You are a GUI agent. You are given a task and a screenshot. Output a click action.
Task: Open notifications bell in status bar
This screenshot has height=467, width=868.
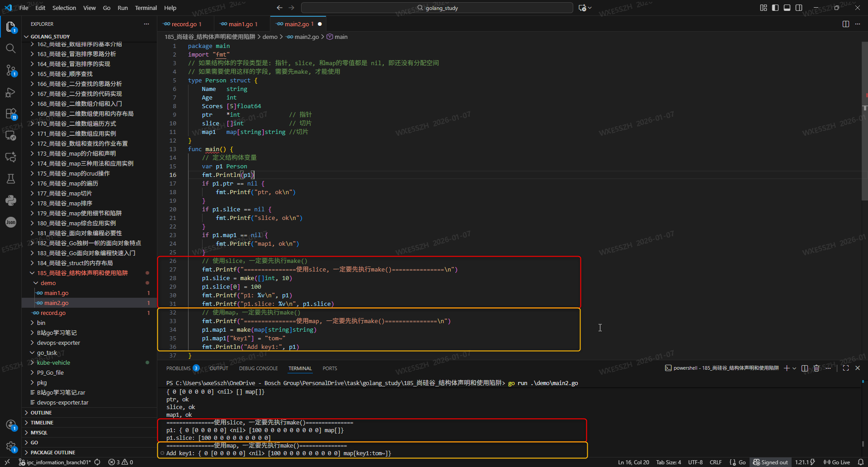(861, 462)
